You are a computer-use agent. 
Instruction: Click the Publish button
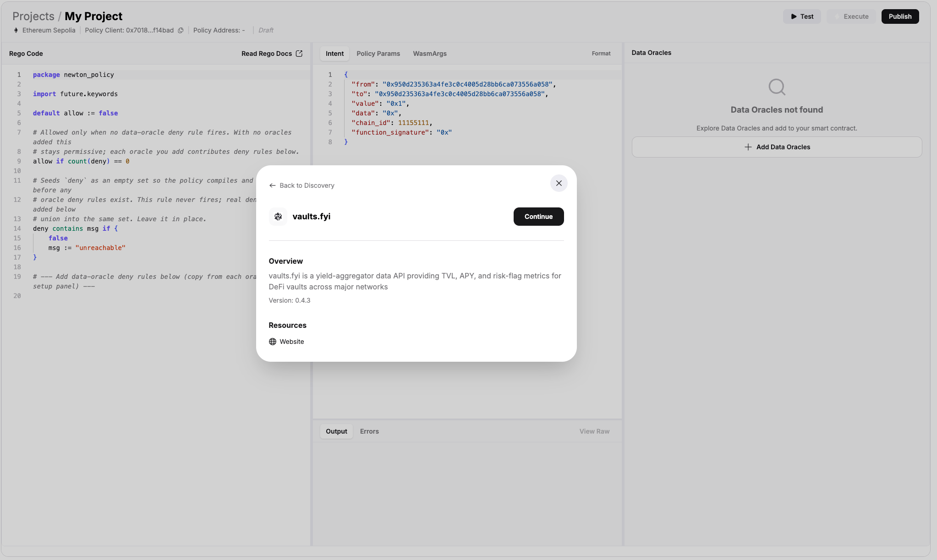pos(900,16)
